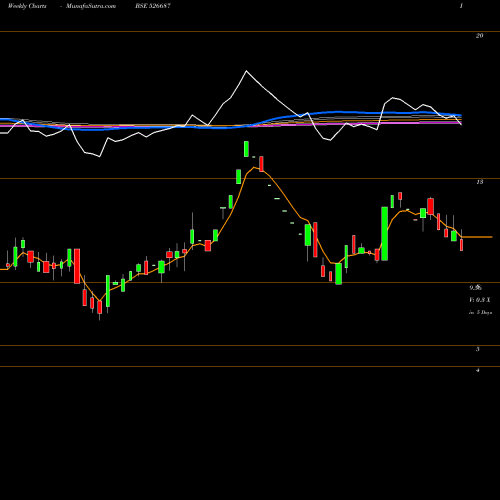Click the "in 5 Days" text
500x500 pixels.
tap(480, 312)
